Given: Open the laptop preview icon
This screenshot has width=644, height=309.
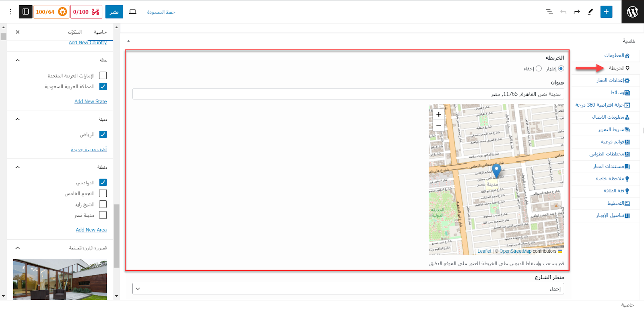Looking at the screenshot, I should click(132, 12).
